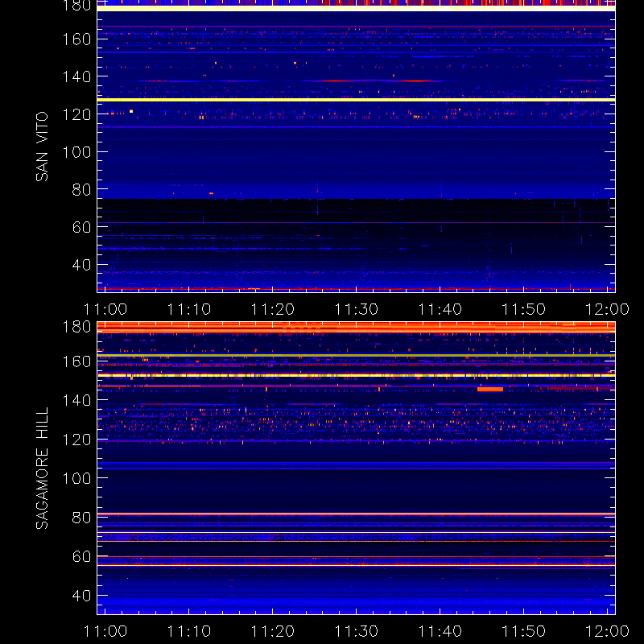This screenshot has height=644, width=644.
Task: Select 11:30 label under San Vito plot
Action: 357,309
